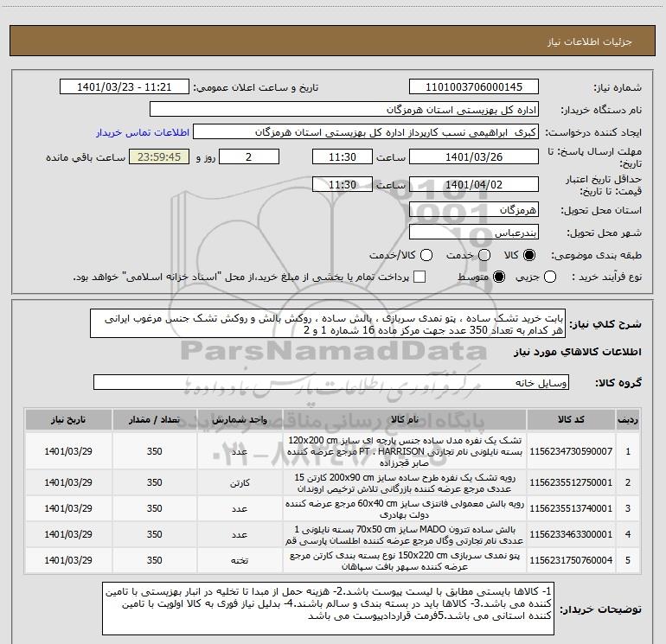666x644 pixels.
Task: Click product code 1156234730590007
Action: (571, 451)
